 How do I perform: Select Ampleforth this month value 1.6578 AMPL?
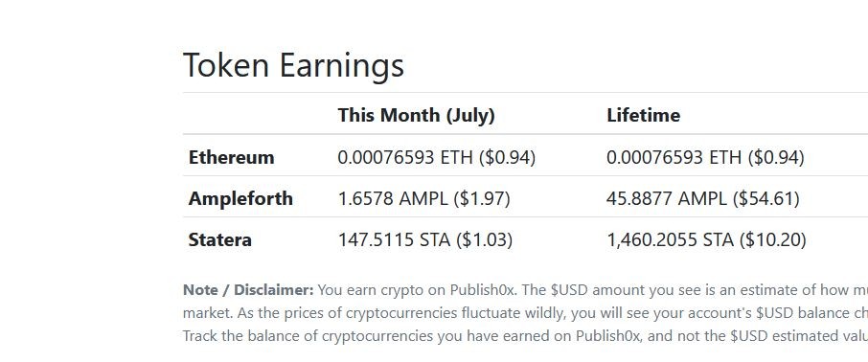coord(393,198)
